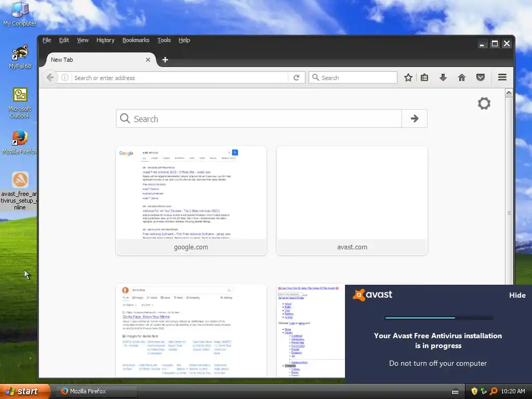Image resolution: width=532 pixels, height=399 pixels.
Task: Click the browser back arrow button
Action: (50, 78)
